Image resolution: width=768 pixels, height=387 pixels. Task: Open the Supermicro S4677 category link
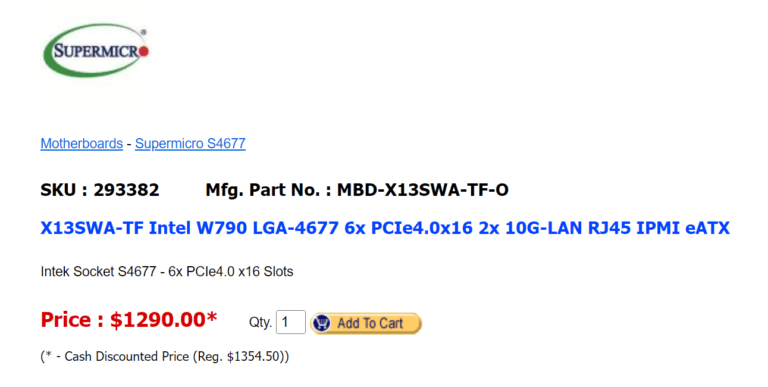(190, 144)
